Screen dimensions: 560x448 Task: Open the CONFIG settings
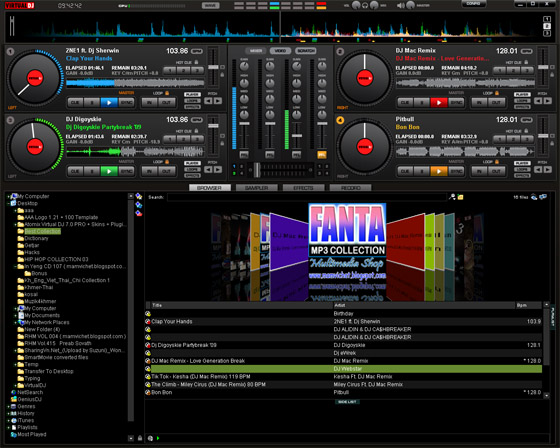click(473, 4)
